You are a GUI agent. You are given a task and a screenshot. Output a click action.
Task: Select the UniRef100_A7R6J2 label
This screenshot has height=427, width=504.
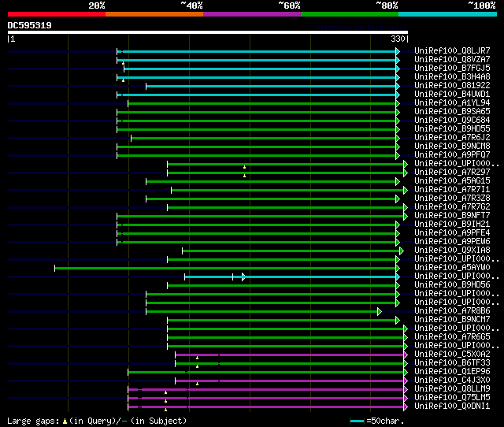[x=452, y=138]
